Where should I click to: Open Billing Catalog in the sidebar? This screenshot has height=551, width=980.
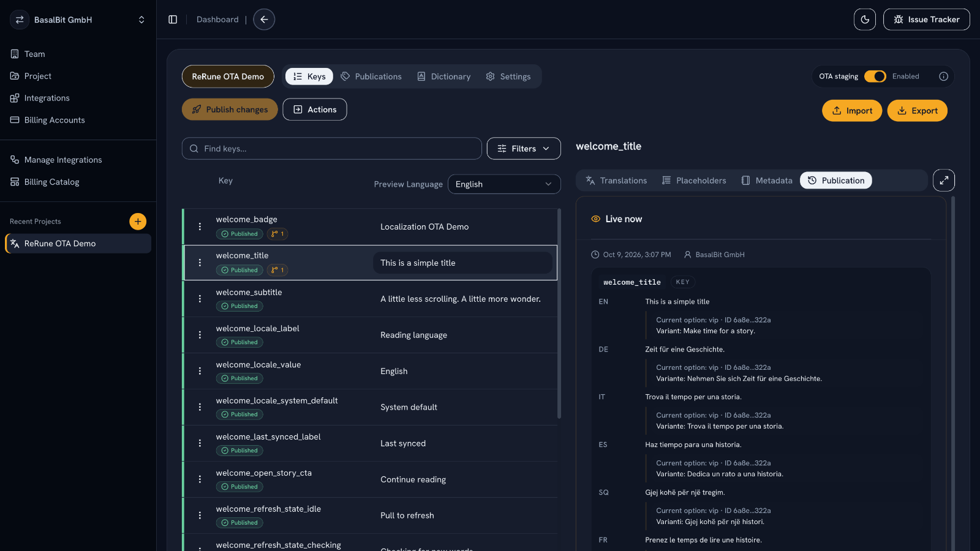pyautogui.click(x=78, y=182)
